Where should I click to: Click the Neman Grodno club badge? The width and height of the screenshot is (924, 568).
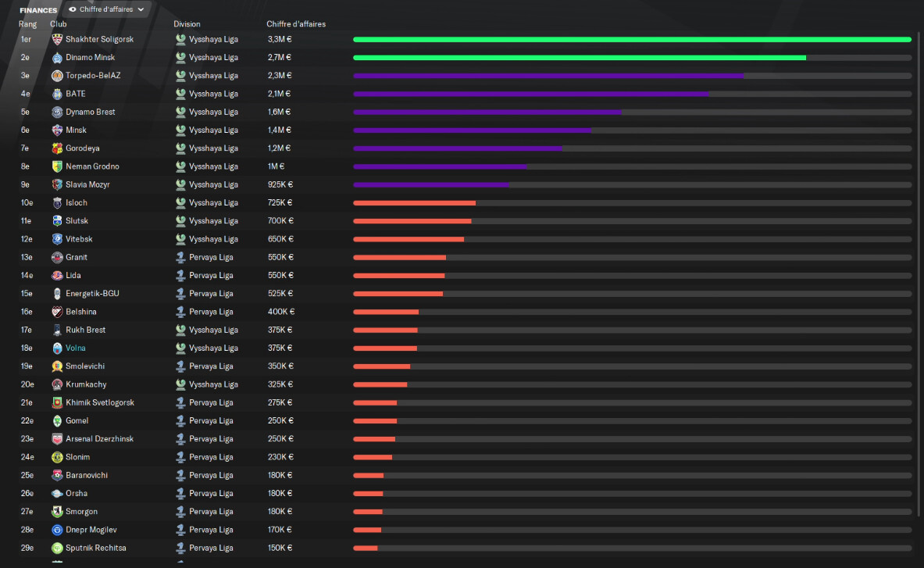click(57, 166)
